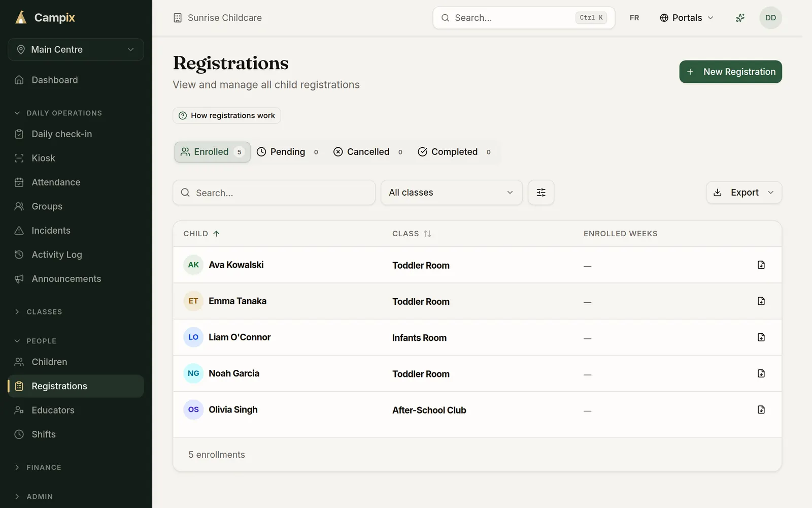Click the Campix logo icon
This screenshot has width=812, height=508.
point(21,17)
